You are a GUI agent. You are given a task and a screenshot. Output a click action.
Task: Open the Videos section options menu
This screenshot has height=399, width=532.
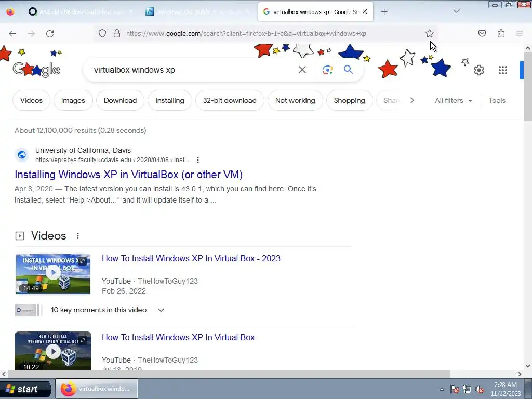coord(78,236)
